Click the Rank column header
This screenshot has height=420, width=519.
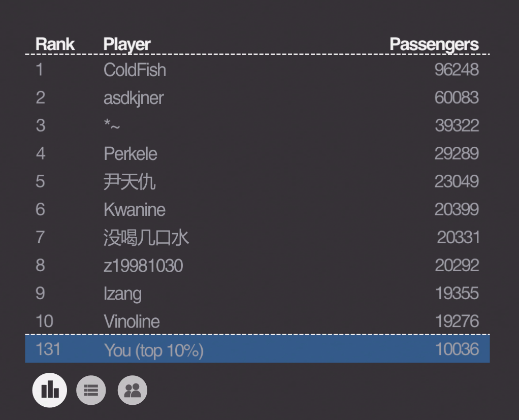point(55,44)
